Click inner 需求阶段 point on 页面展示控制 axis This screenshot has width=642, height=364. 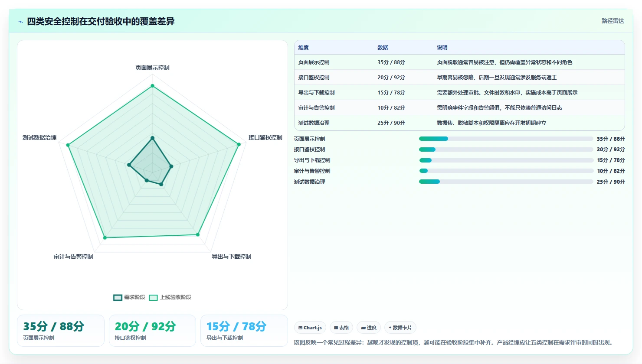(152, 138)
